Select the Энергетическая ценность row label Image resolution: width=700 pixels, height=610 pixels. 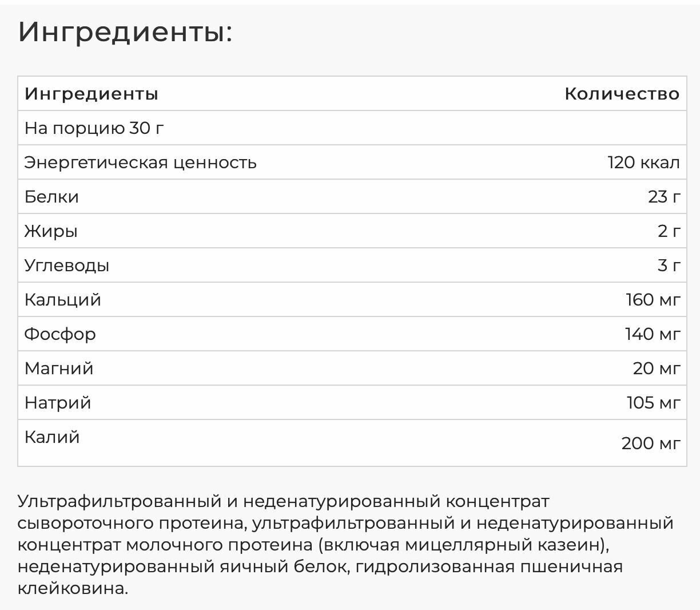(140, 163)
